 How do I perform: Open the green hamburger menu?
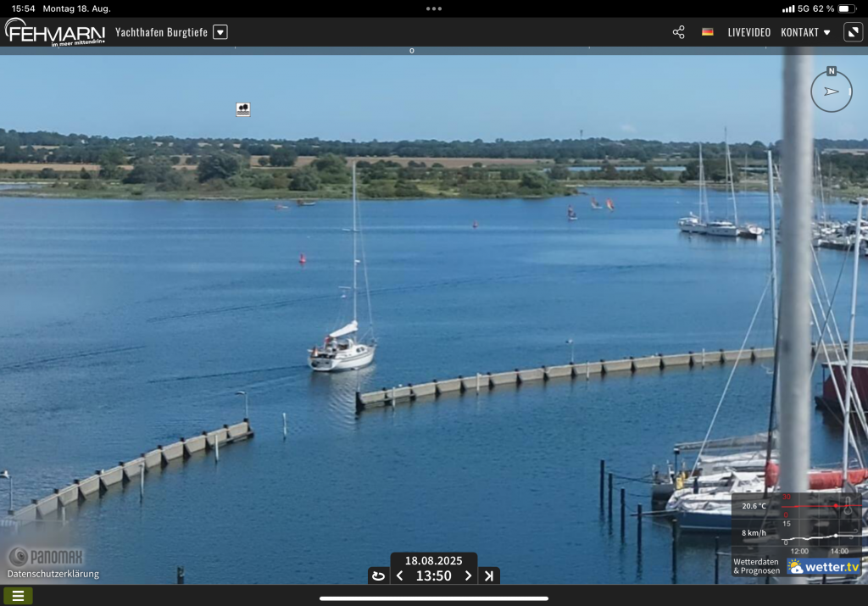click(18, 596)
